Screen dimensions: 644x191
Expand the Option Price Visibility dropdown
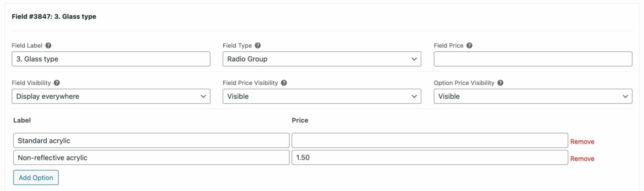click(533, 96)
